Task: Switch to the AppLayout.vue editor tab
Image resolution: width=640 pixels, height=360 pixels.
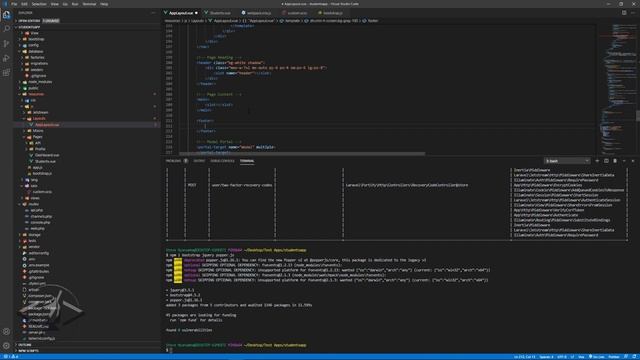Action: (x=181, y=13)
